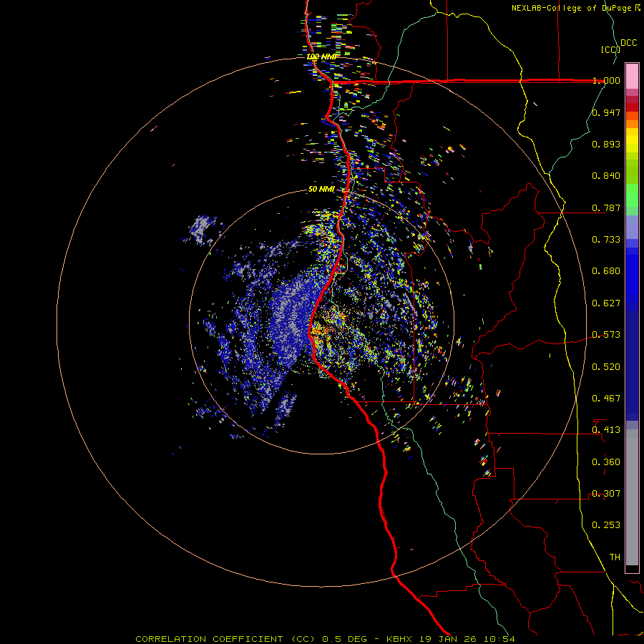Select the 0.413 value on the color scale
The width and height of the screenshot is (644, 644).
click(x=606, y=430)
